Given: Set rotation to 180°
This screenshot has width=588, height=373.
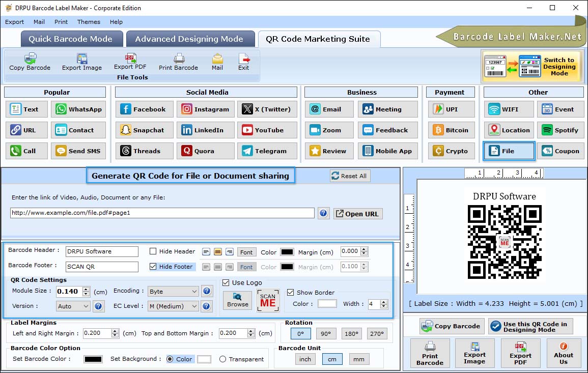Looking at the screenshot, I should coord(351,334).
